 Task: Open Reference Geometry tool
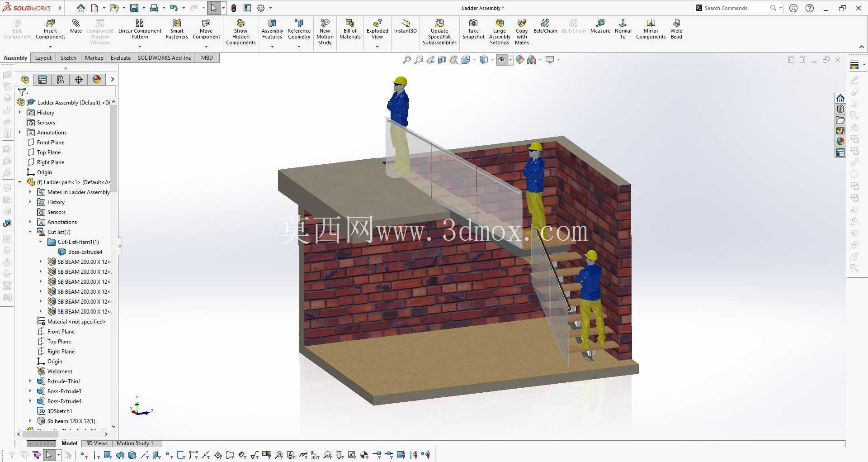(x=299, y=29)
